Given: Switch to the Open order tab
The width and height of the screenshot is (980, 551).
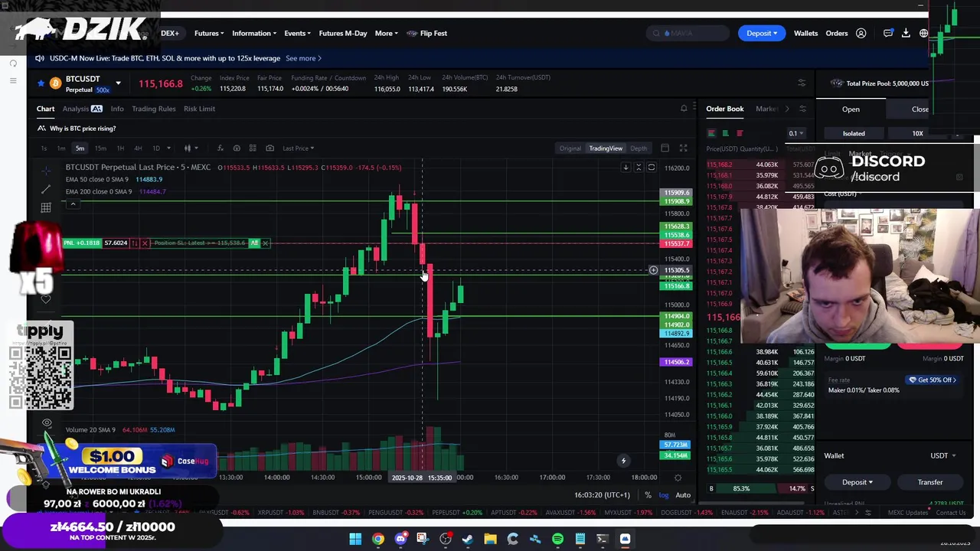Looking at the screenshot, I should click(x=851, y=109).
